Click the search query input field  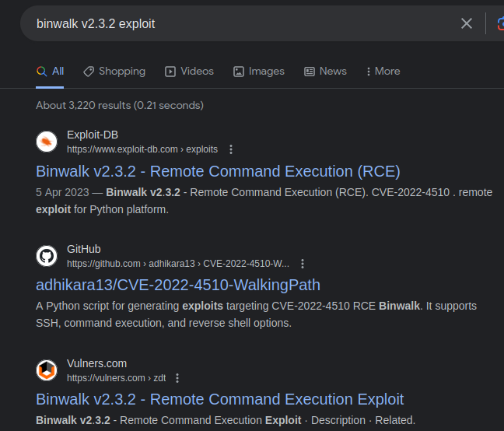click(x=233, y=23)
